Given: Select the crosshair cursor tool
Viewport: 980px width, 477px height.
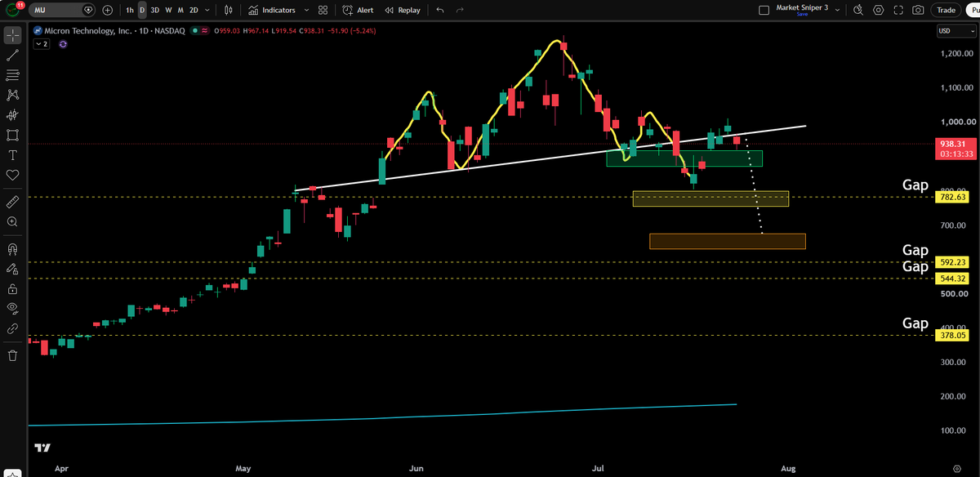Looking at the screenshot, I should point(12,36).
